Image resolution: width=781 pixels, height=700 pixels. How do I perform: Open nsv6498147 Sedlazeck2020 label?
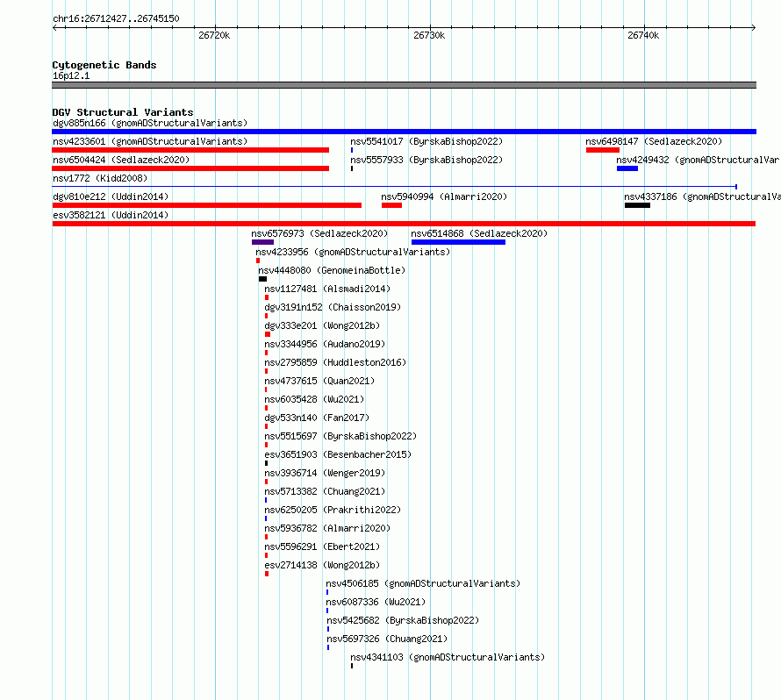654,141
